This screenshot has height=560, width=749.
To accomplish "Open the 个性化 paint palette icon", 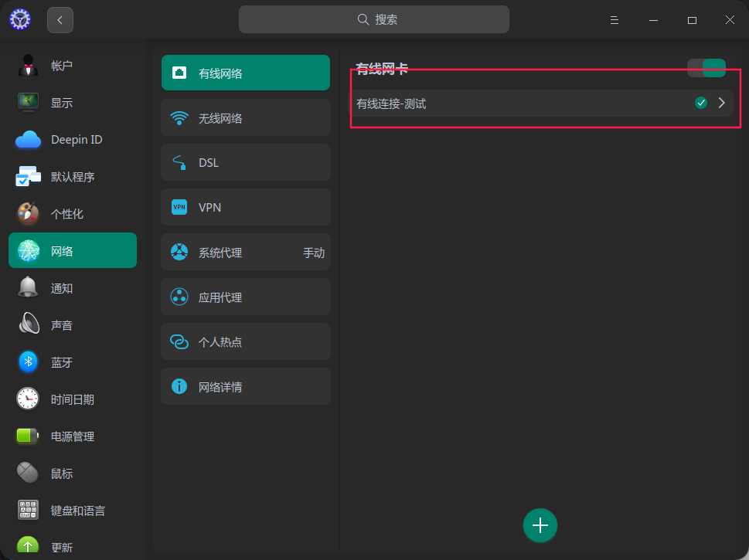I will tap(28, 213).
